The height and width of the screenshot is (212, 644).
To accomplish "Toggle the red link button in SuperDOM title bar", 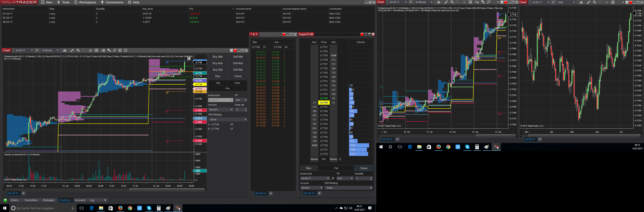I will point(362,34).
